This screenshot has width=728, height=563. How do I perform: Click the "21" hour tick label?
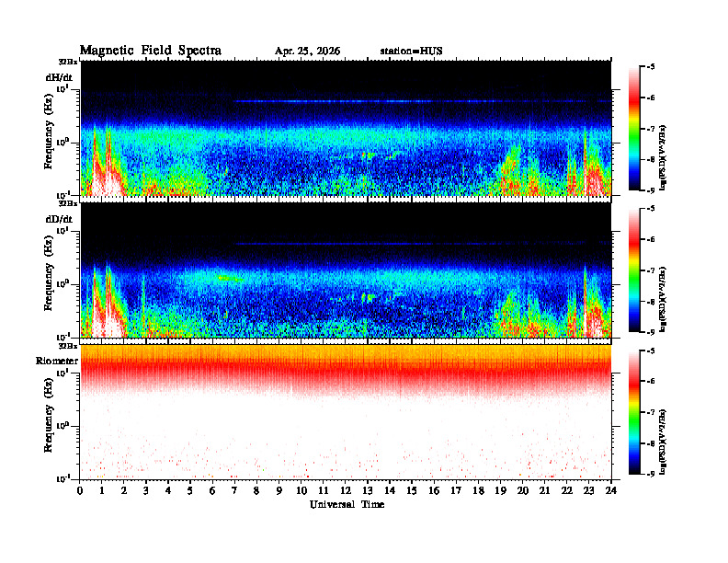544,490
